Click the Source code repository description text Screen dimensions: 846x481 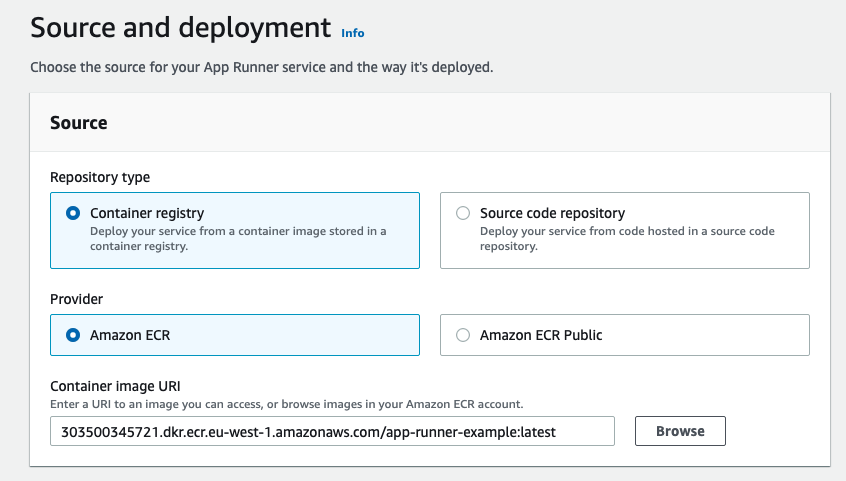tap(627, 238)
